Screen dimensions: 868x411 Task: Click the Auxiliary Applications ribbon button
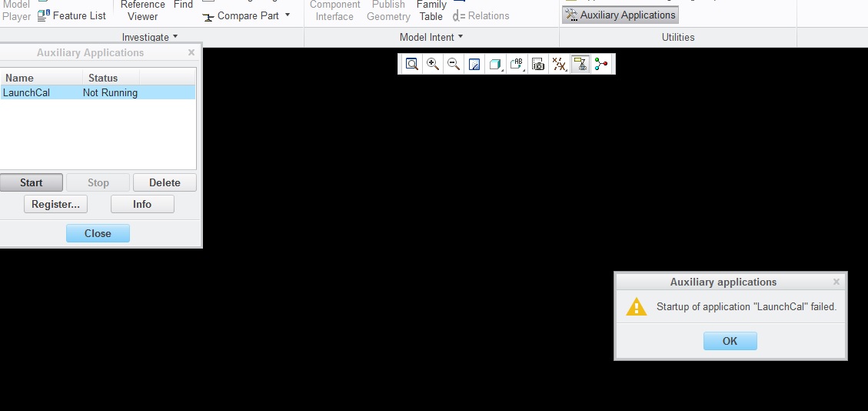pos(620,15)
